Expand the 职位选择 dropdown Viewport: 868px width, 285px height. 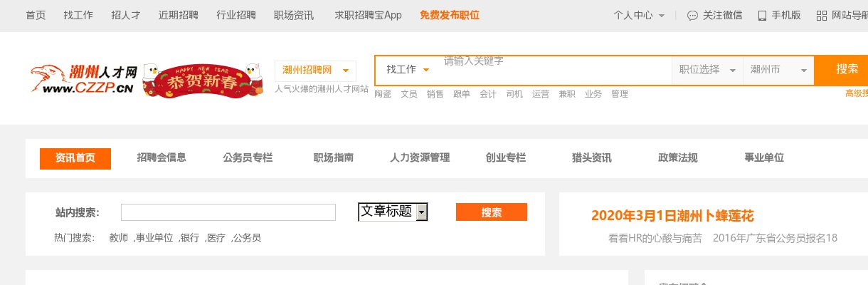pyautogui.click(x=707, y=70)
